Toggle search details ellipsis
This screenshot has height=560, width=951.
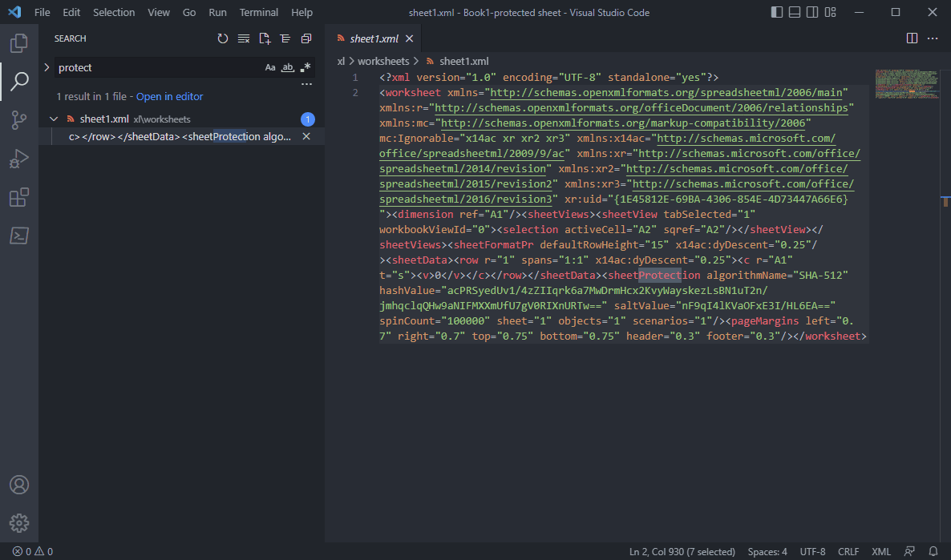pyautogui.click(x=306, y=83)
